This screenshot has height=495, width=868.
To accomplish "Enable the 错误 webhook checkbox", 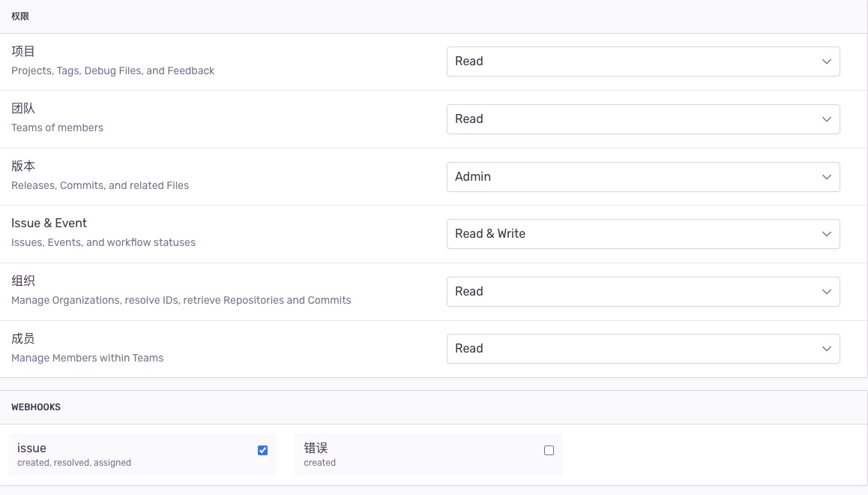I will click(549, 450).
